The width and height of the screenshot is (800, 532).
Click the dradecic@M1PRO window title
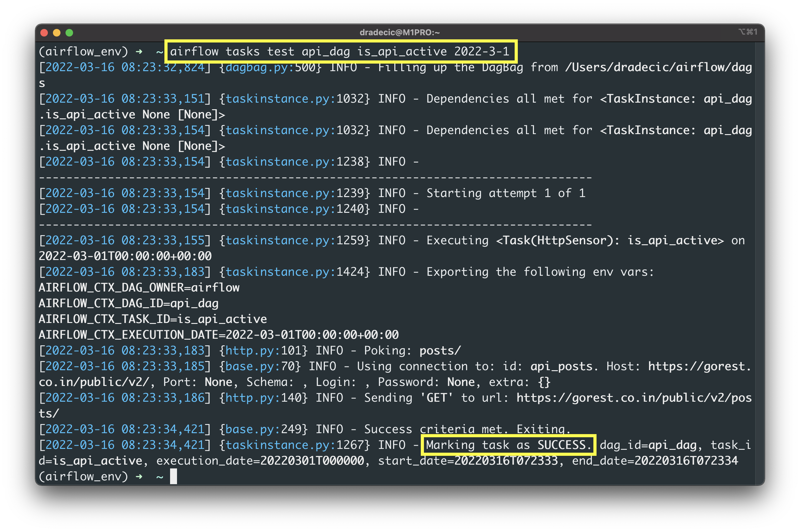click(x=399, y=32)
